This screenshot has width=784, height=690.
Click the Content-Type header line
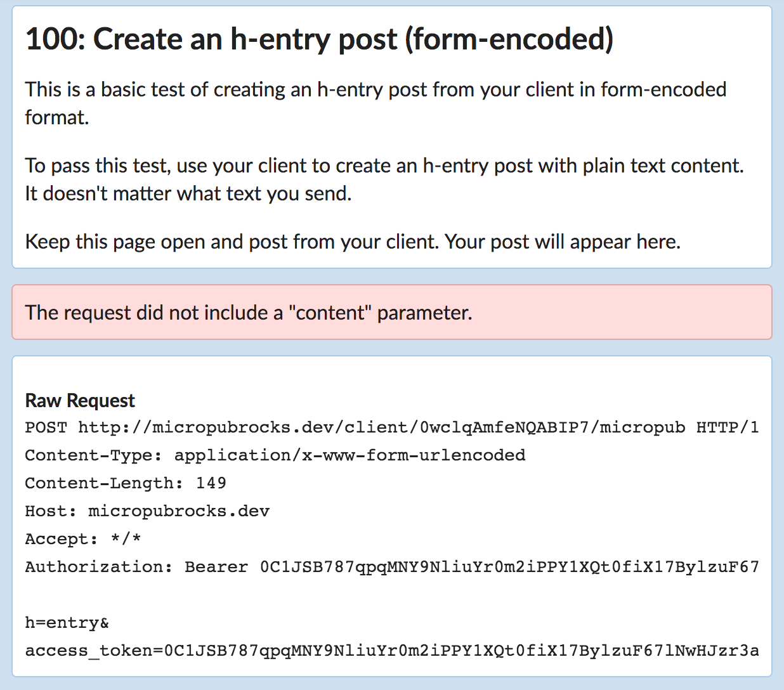pyautogui.click(x=275, y=455)
